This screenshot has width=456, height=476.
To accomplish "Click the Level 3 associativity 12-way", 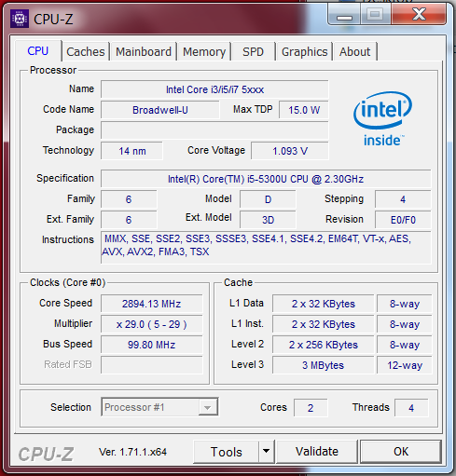I will coord(405,365).
